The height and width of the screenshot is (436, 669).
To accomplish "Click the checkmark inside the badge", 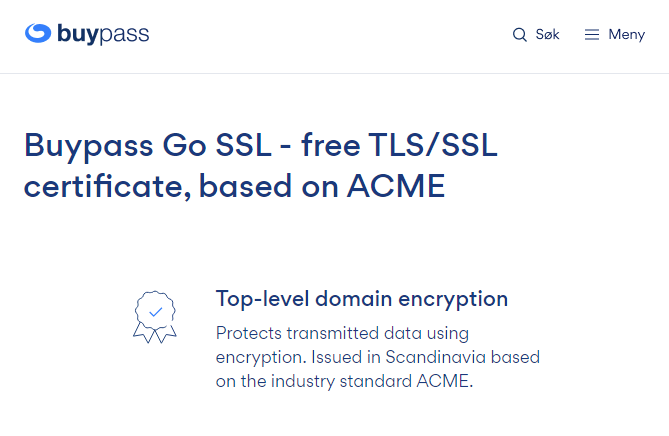I will coord(155,311).
